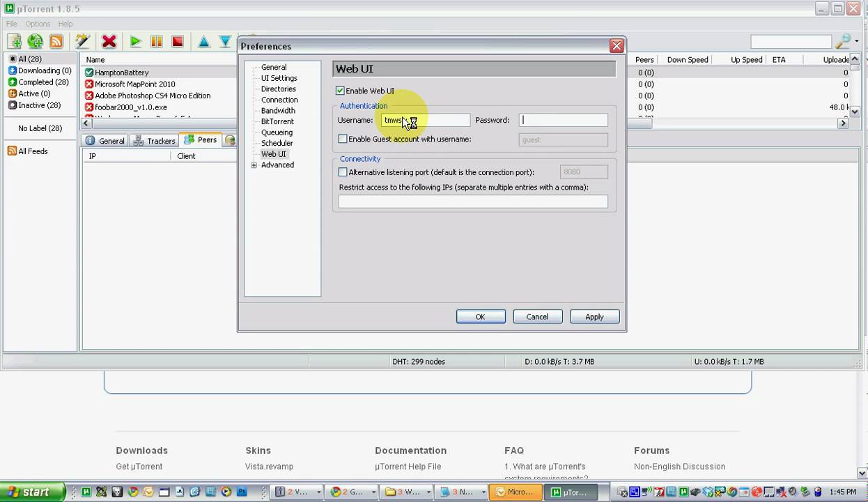The height and width of the screenshot is (502, 868).
Task: Click the Chrome quick launch icon in taskbar
Action: pyautogui.click(x=132, y=492)
